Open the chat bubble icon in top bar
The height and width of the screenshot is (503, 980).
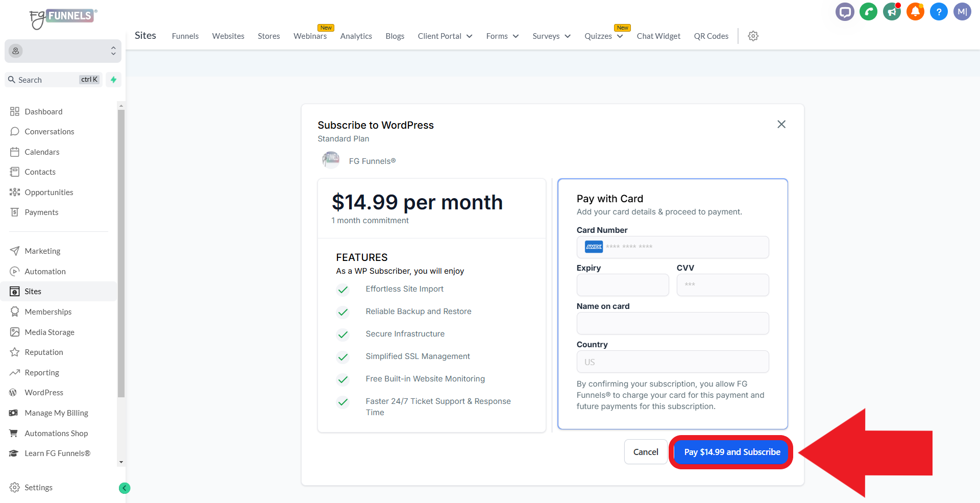tap(845, 11)
